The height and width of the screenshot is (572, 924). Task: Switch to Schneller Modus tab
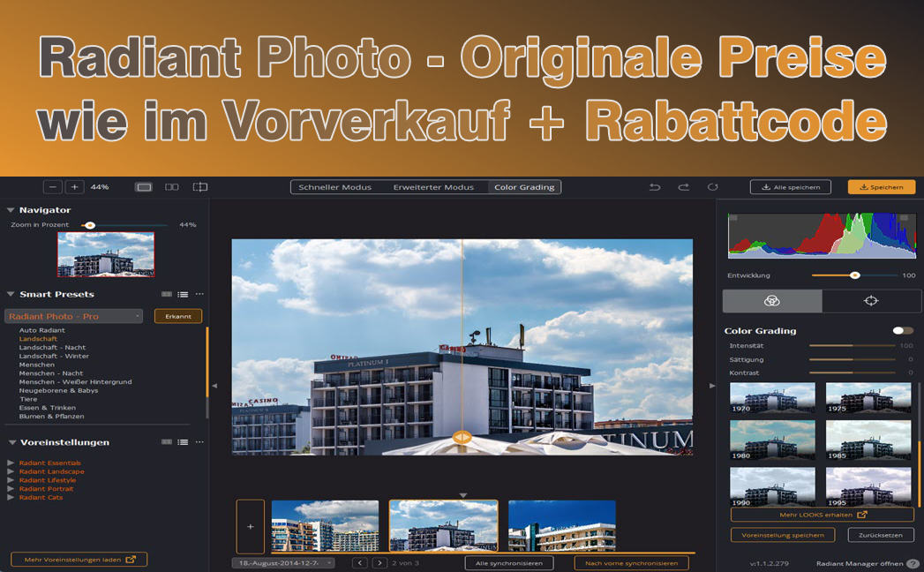point(334,187)
